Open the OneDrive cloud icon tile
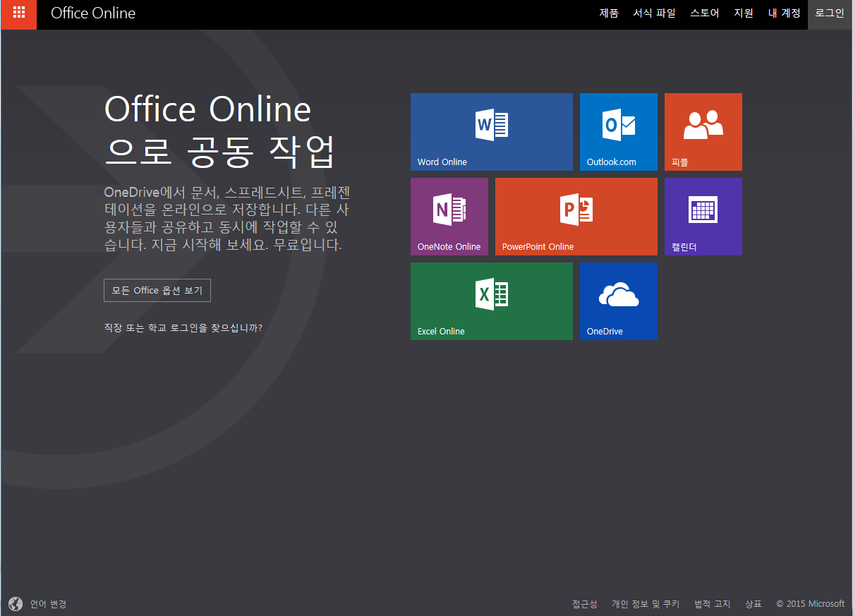 point(619,294)
